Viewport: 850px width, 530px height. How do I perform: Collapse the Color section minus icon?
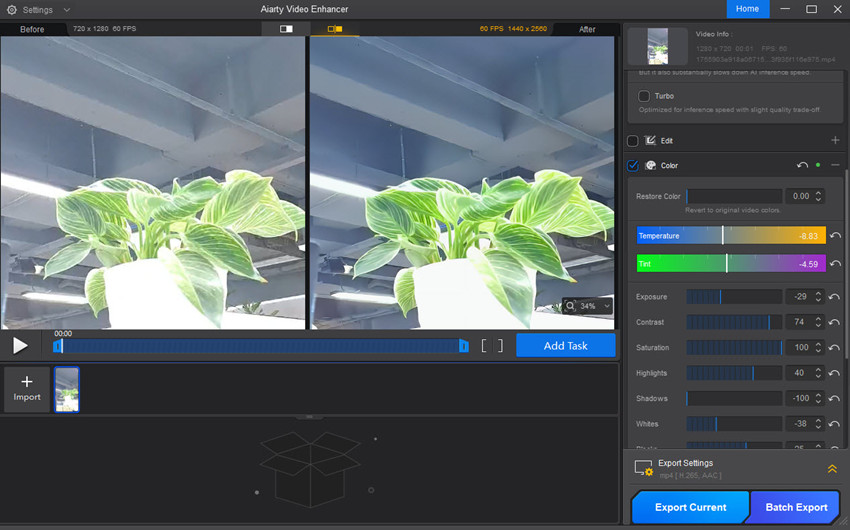tap(835, 165)
